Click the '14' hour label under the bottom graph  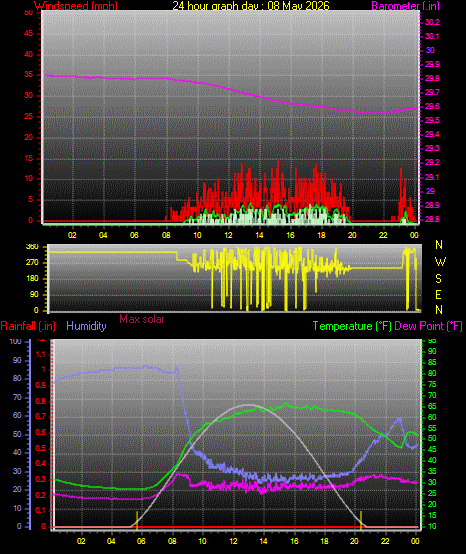click(264, 541)
